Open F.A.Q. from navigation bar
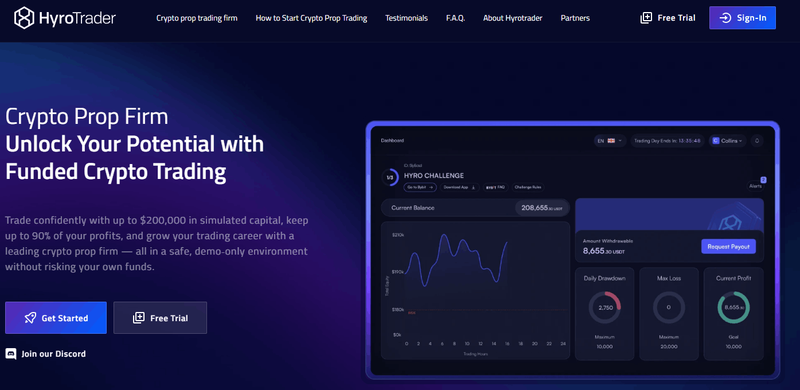This screenshot has height=390, width=800. (x=456, y=18)
